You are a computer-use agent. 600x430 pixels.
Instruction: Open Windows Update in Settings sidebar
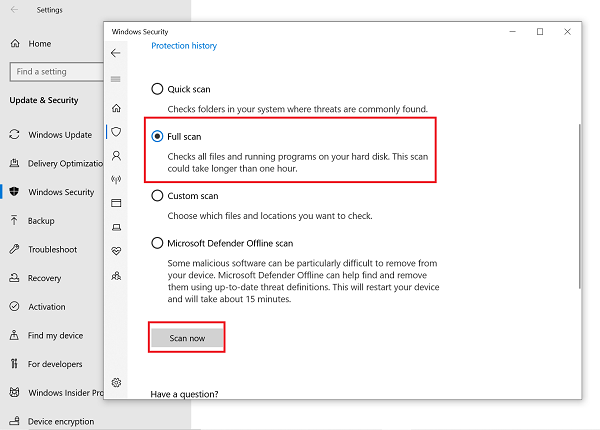(x=61, y=135)
